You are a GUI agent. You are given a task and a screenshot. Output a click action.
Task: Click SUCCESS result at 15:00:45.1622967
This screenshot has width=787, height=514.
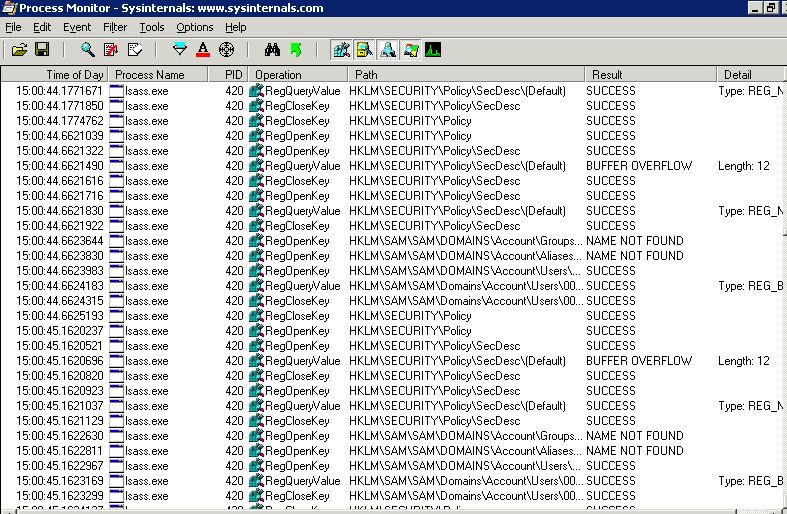tap(611, 466)
